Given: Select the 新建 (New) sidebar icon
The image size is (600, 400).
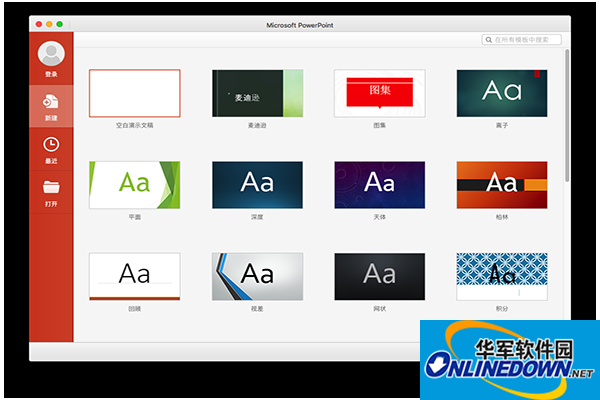Looking at the screenshot, I should [x=51, y=102].
